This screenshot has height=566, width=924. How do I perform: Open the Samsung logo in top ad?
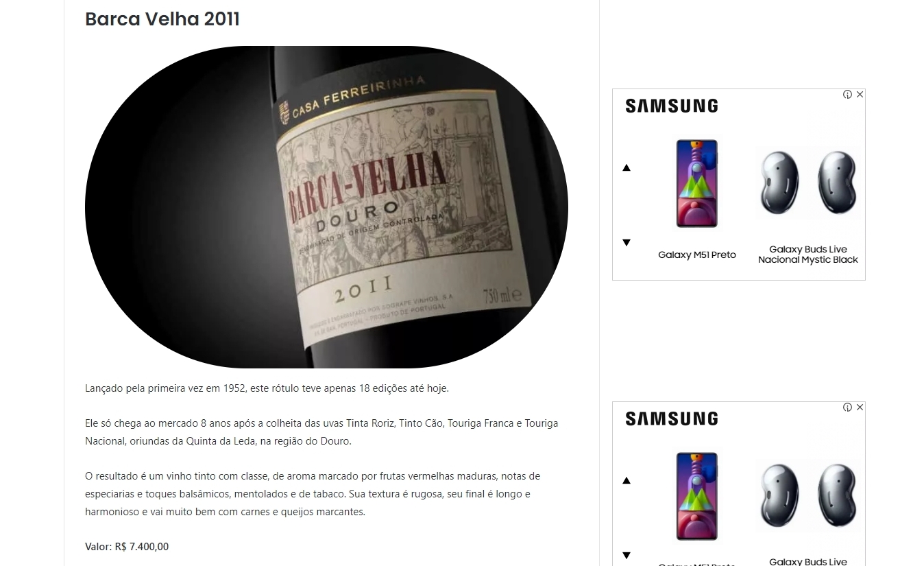[672, 106]
